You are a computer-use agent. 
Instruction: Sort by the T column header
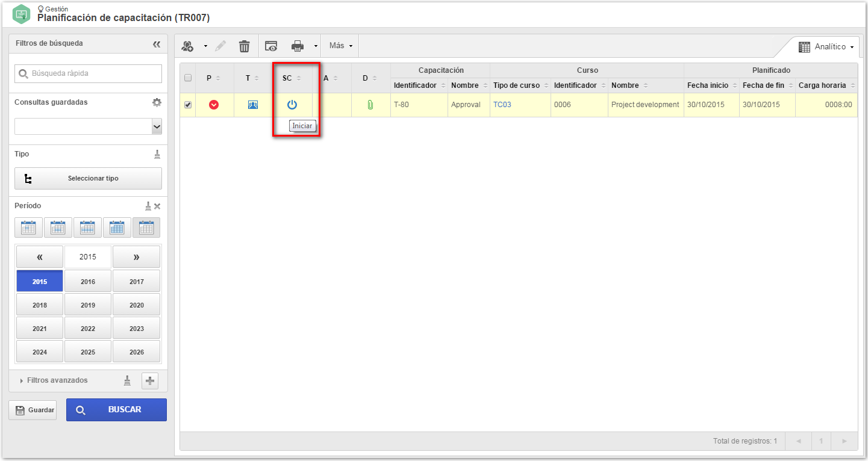coord(253,78)
